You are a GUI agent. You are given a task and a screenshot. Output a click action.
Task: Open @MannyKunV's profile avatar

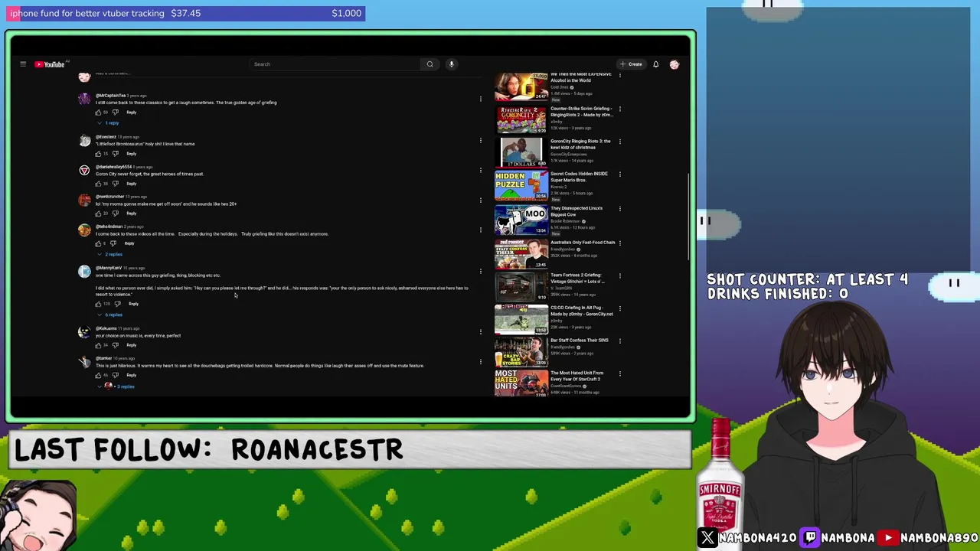coord(84,271)
